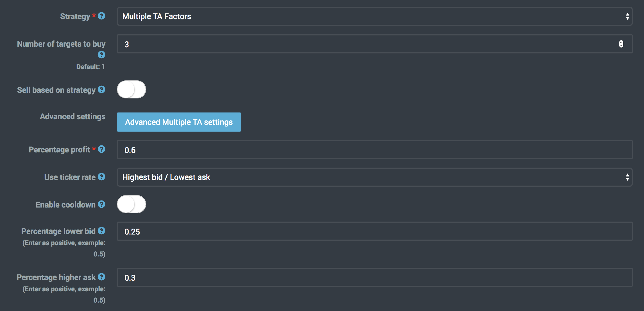Click the Enable cooldown label text
This screenshot has height=311, width=644.
(65, 205)
